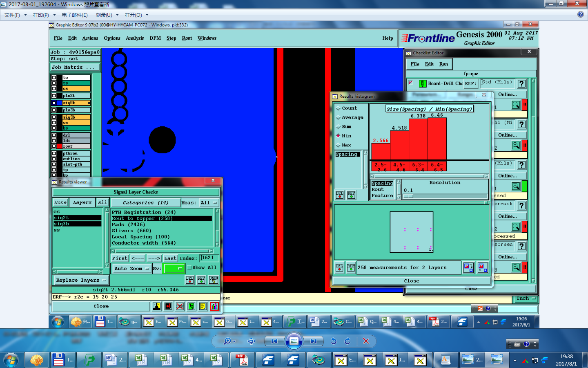The width and height of the screenshot is (588, 368).
Task: Open the 刻录(U) dropdown
Action: pos(107,15)
